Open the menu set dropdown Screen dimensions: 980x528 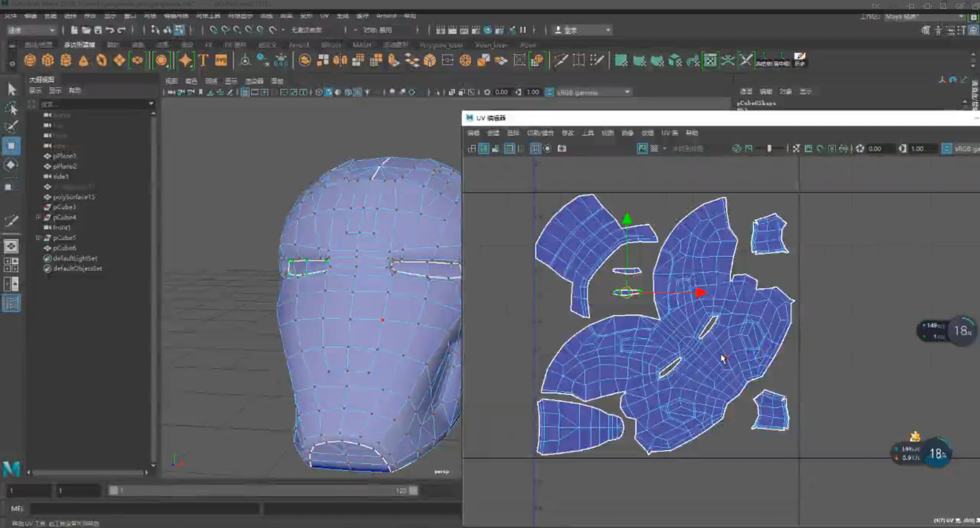[x=31, y=30]
